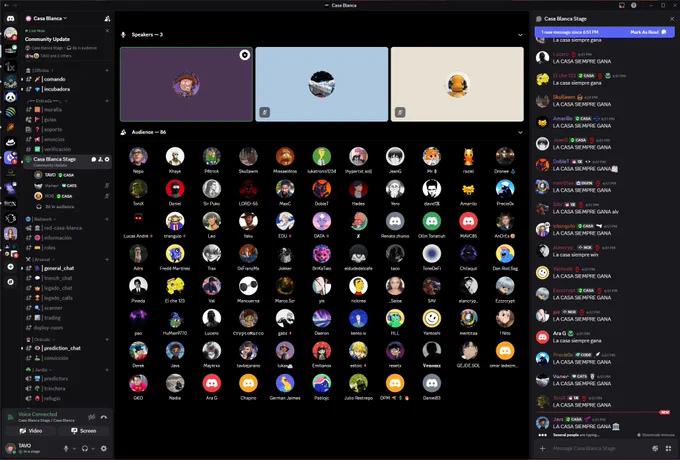Open Amarillo's username in chat
This screenshot has width=680, height=460.
pos(562,118)
